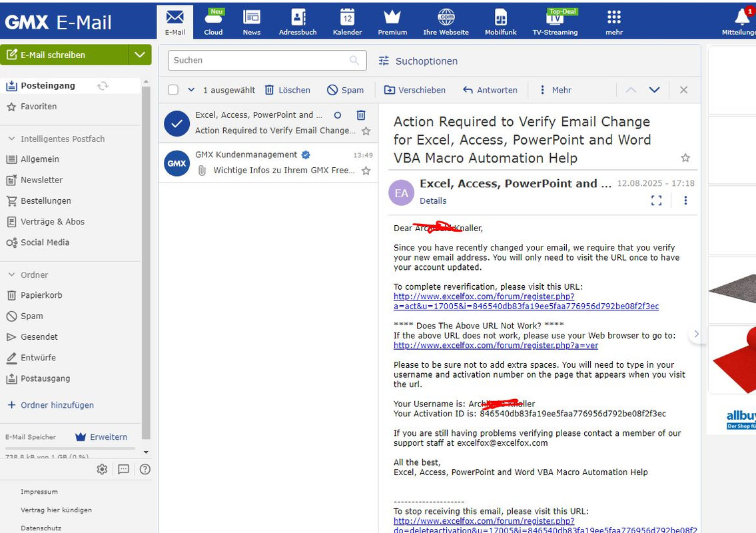The image size is (756, 533).
Task: Open the register.php?a=ver link
Action: tap(496, 345)
